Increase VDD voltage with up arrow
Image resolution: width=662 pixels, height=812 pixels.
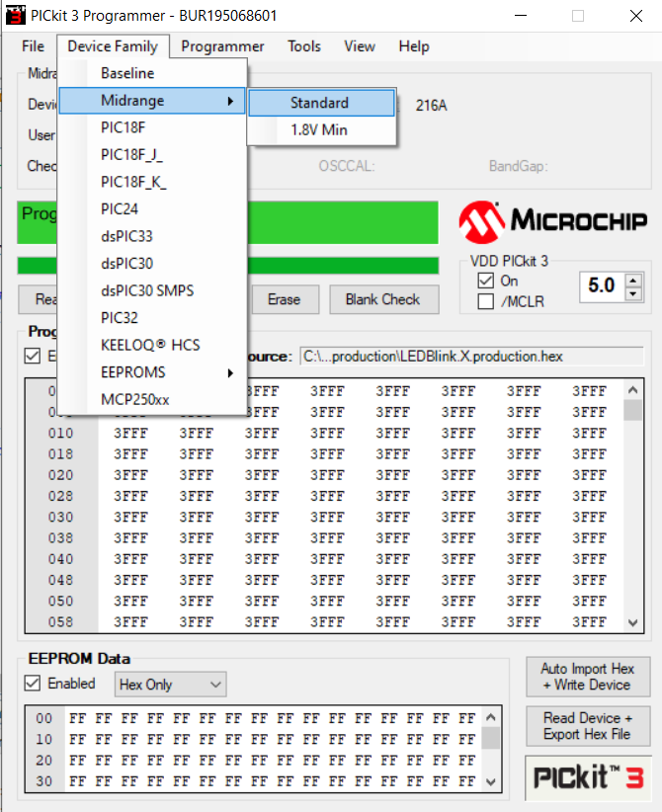click(x=633, y=281)
